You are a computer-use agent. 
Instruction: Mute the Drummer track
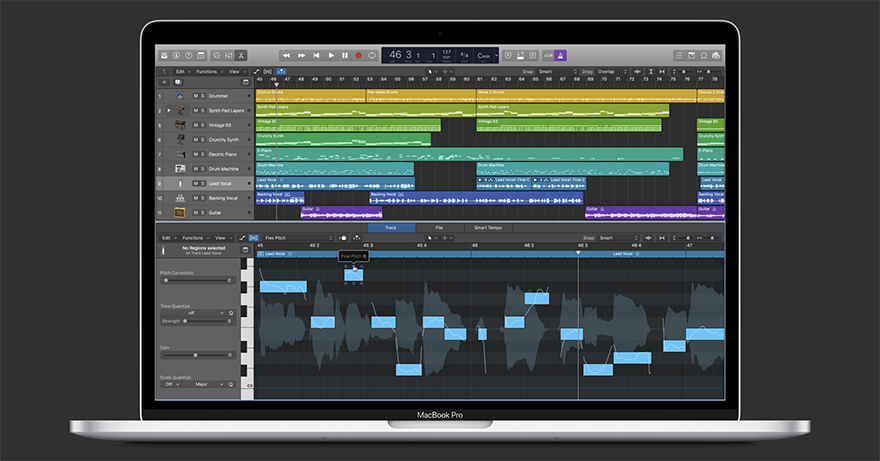[195, 96]
